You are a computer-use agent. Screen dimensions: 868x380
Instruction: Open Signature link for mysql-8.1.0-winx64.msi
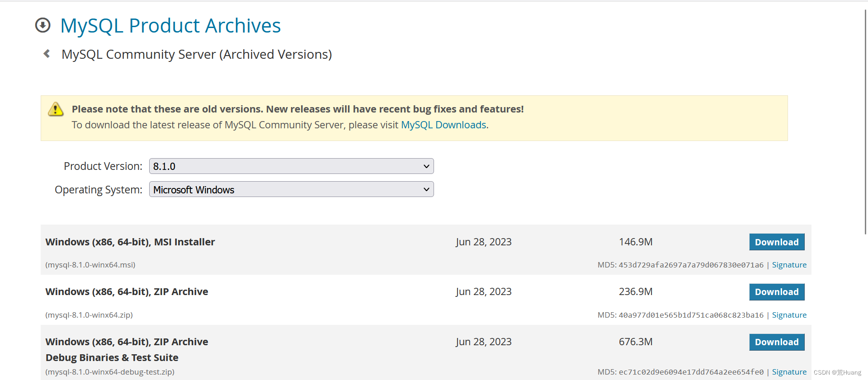[x=789, y=265]
